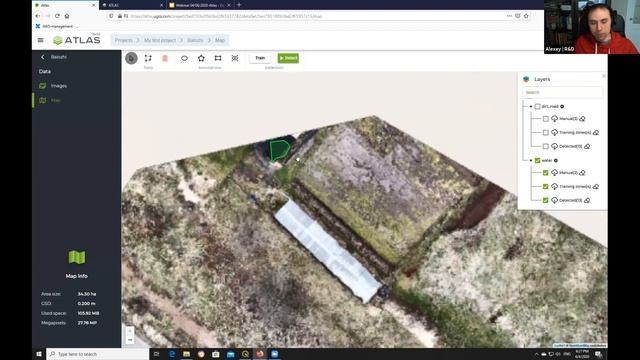Screen dimensions: 640x360
Task: Enable the dirt_road layer checkbox
Action: (538, 107)
